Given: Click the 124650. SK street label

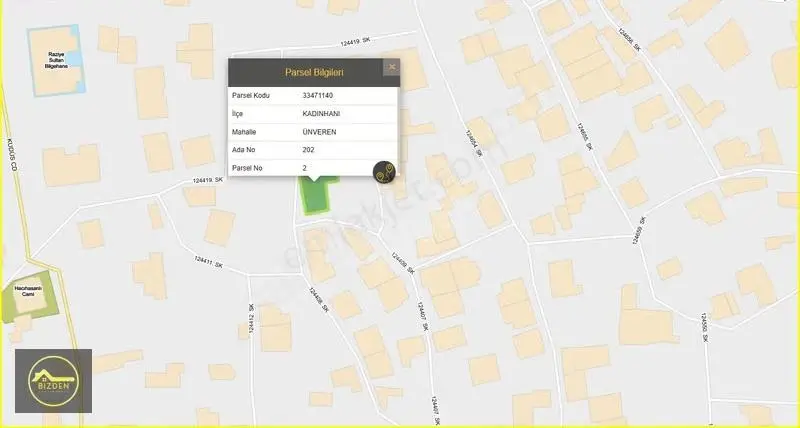Looking at the screenshot, I should [x=705, y=328].
